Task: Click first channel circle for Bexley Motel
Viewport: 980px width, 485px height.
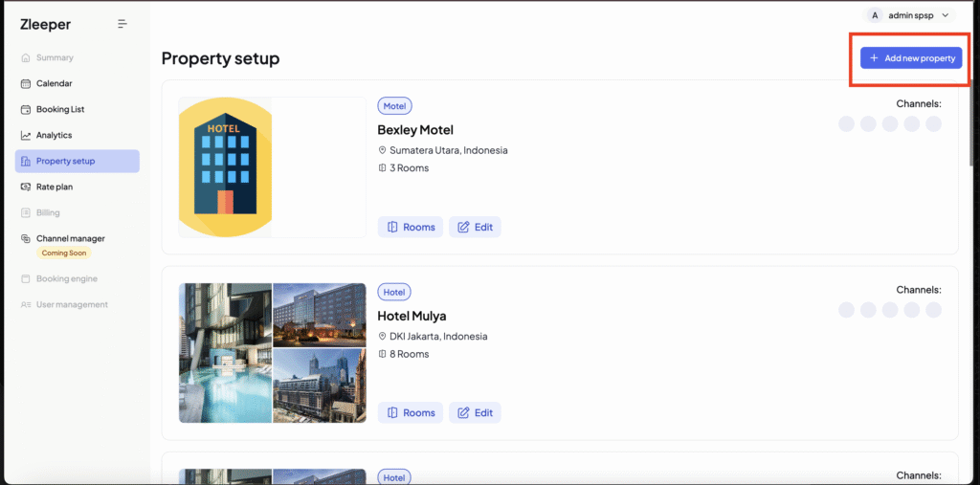Action: click(x=846, y=123)
